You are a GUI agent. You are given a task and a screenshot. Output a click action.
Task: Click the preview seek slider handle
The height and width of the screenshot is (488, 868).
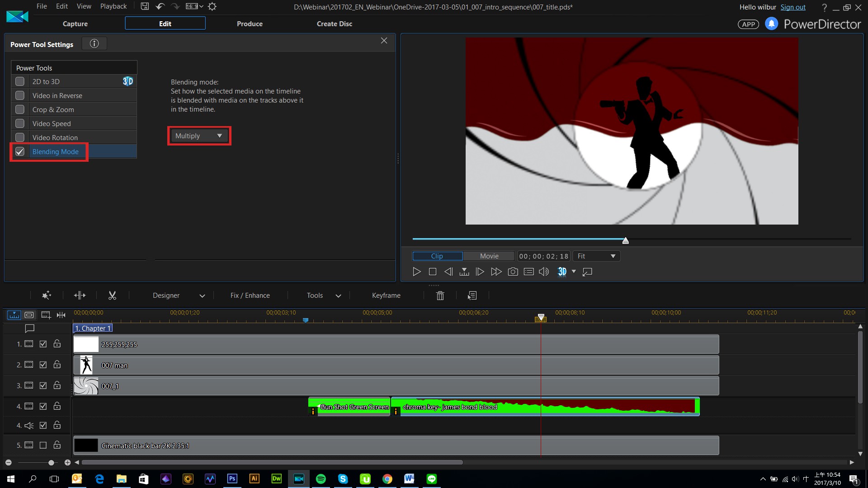pos(625,240)
